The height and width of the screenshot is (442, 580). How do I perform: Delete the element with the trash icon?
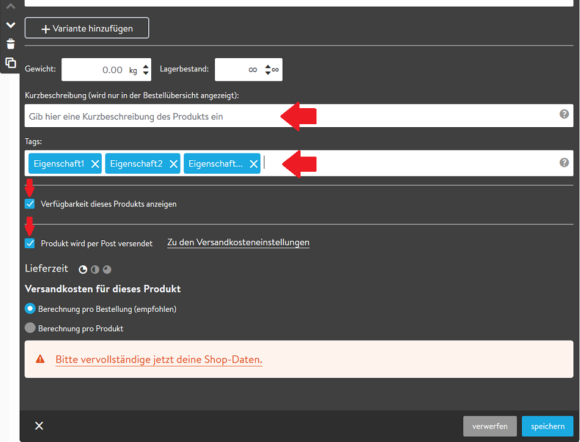tap(11, 44)
